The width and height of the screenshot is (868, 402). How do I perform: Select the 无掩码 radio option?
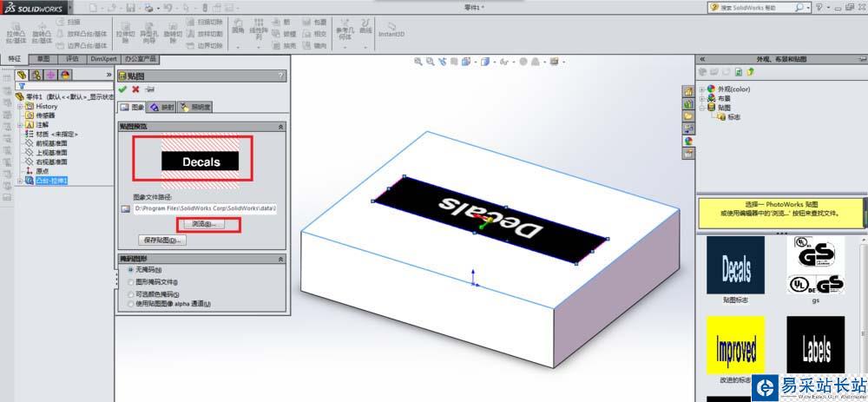[131, 270]
